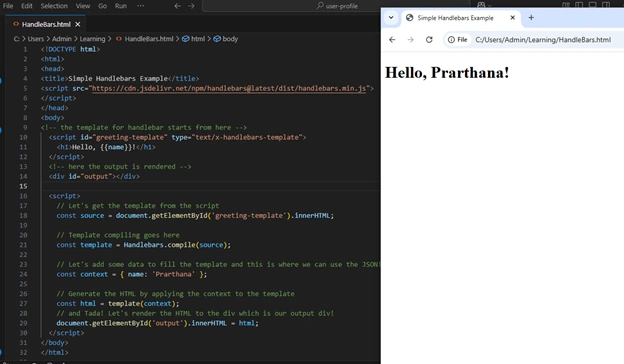Open the Copilot accounts icon in title bar

[481, 5]
